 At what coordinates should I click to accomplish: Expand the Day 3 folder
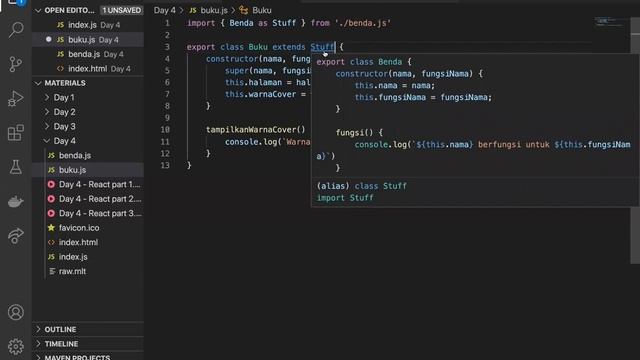click(x=47, y=126)
